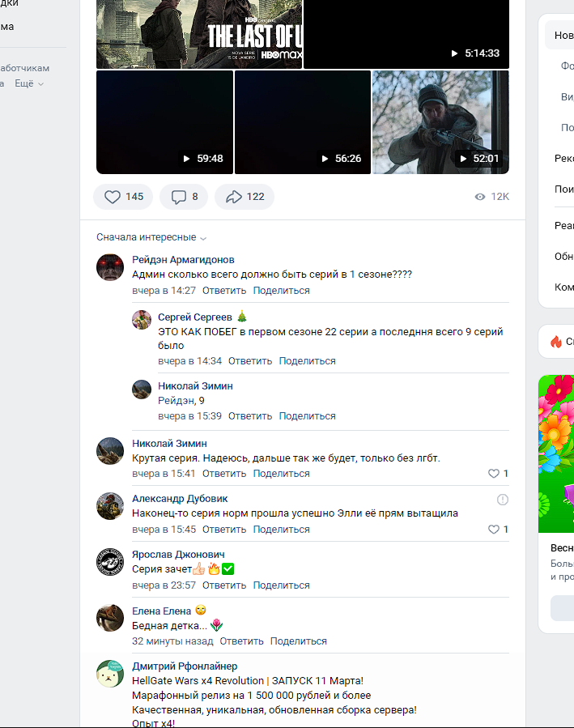This screenshot has height=728, width=574.
Task: Reply to Александр Дубовик's comment
Action: click(x=224, y=530)
